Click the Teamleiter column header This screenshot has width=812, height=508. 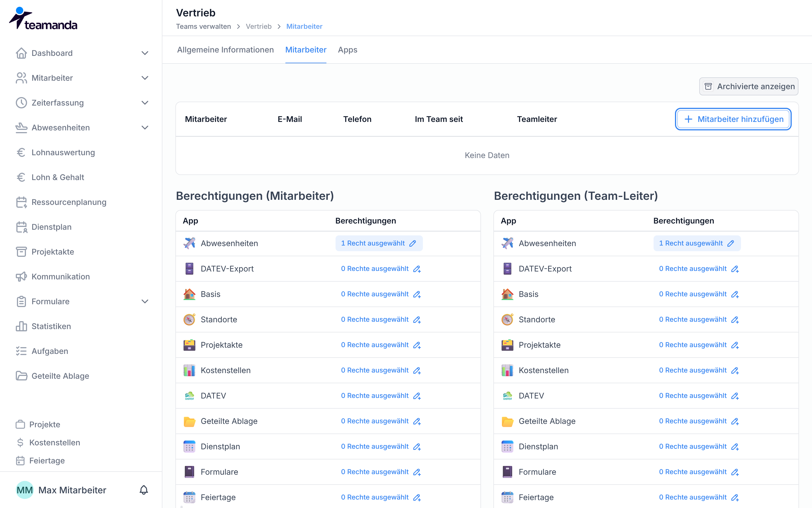coord(537,119)
